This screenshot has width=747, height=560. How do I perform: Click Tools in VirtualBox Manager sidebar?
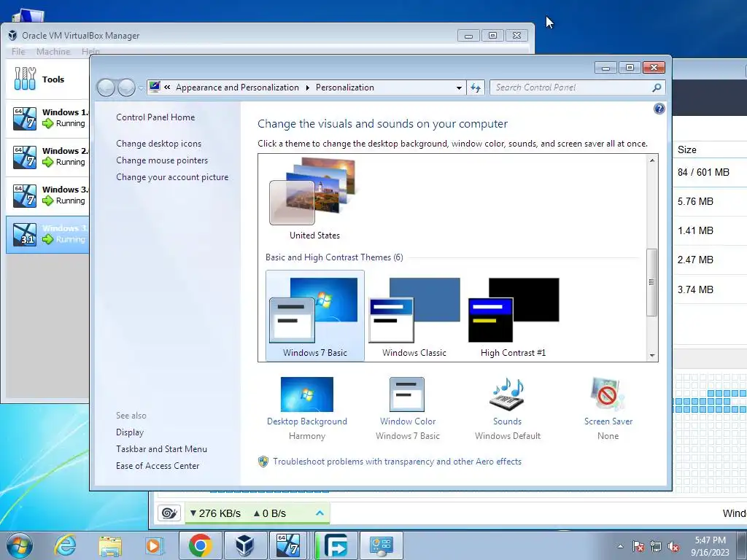(47, 79)
